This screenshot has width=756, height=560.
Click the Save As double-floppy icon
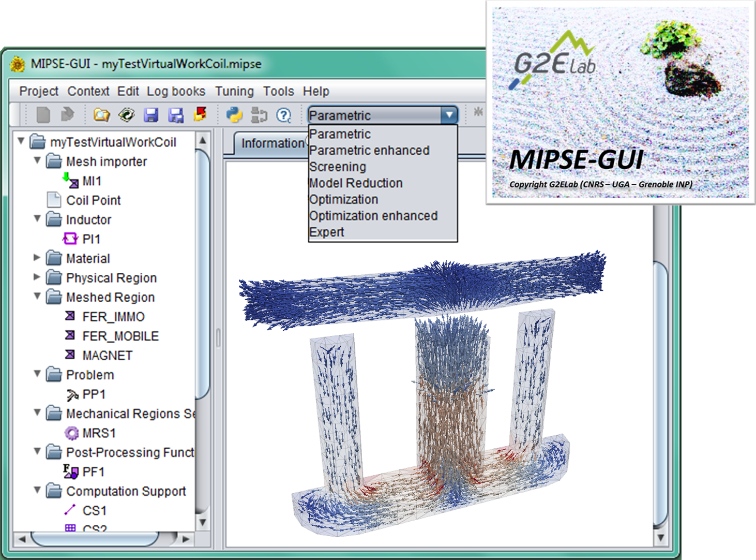[176, 115]
